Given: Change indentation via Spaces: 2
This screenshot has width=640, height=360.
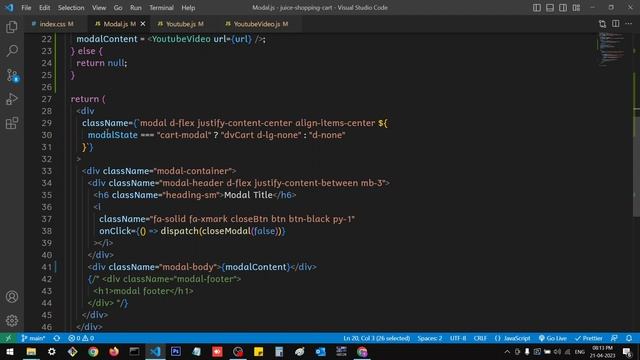Looking at the screenshot, I should 429,338.
